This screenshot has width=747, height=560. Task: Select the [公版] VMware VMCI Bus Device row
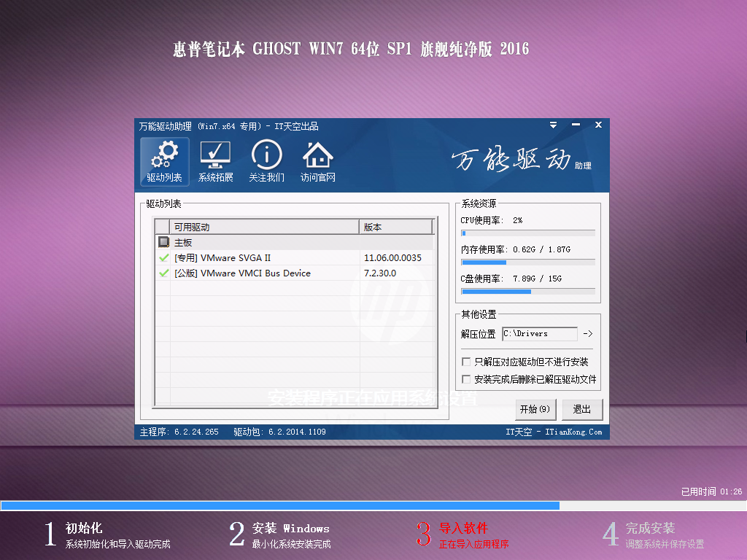pos(294,273)
